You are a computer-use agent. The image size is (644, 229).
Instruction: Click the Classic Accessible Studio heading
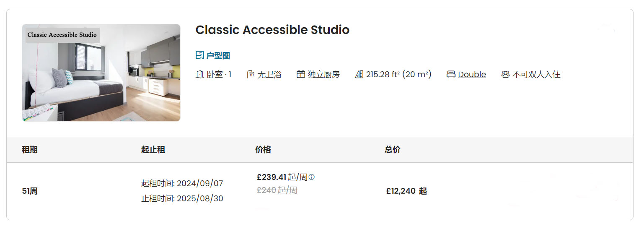pos(272,30)
